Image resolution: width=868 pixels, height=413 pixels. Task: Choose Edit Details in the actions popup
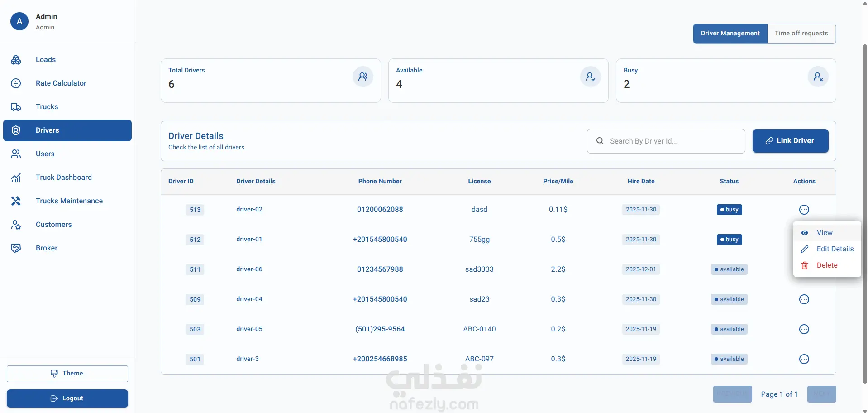(827, 249)
